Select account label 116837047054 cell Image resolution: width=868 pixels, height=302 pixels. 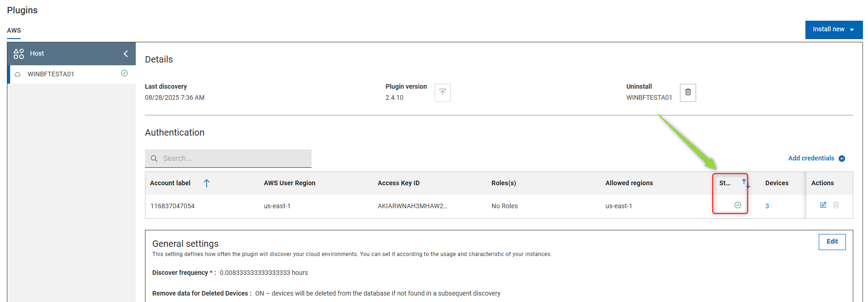click(x=172, y=206)
